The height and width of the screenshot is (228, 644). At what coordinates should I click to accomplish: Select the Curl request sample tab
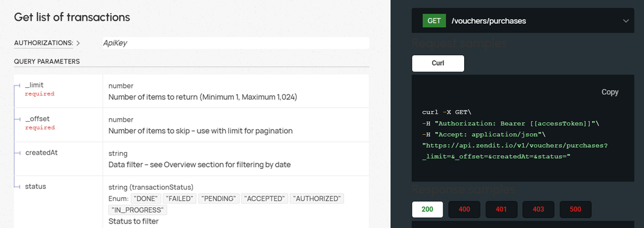[438, 63]
